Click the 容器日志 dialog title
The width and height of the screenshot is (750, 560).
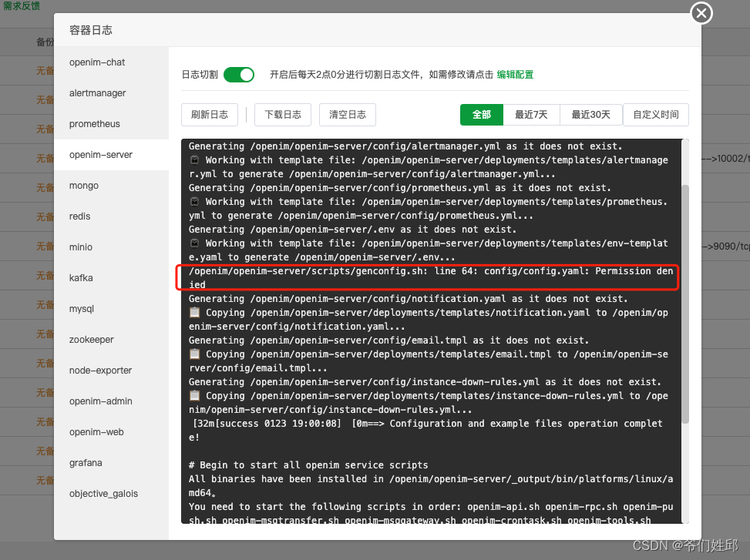(91, 30)
